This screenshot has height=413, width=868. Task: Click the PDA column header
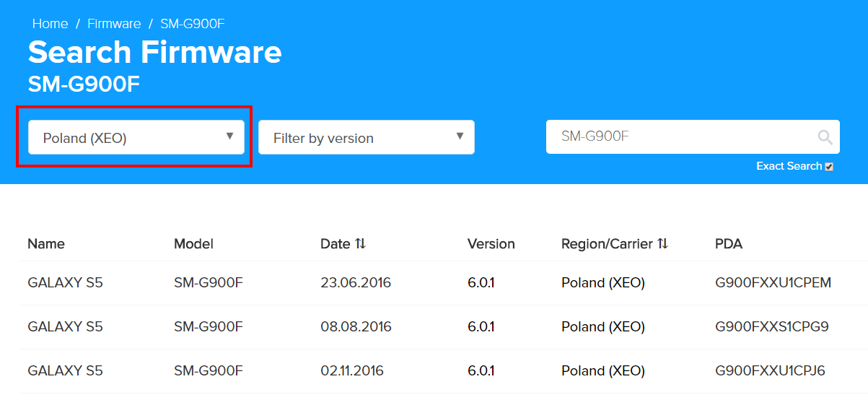pos(729,244)
